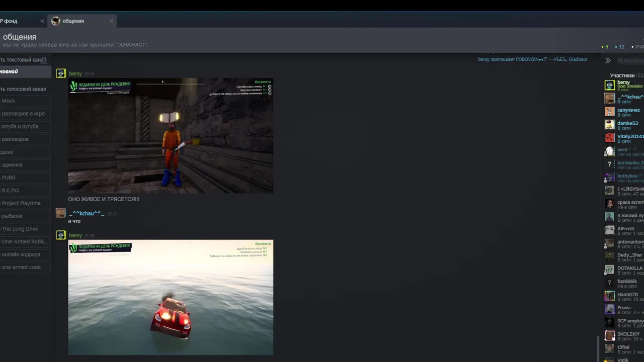The width and height of the screenshot is (644, 362).
Task: Select member name 'запупачес'
Action: [629, 110]
